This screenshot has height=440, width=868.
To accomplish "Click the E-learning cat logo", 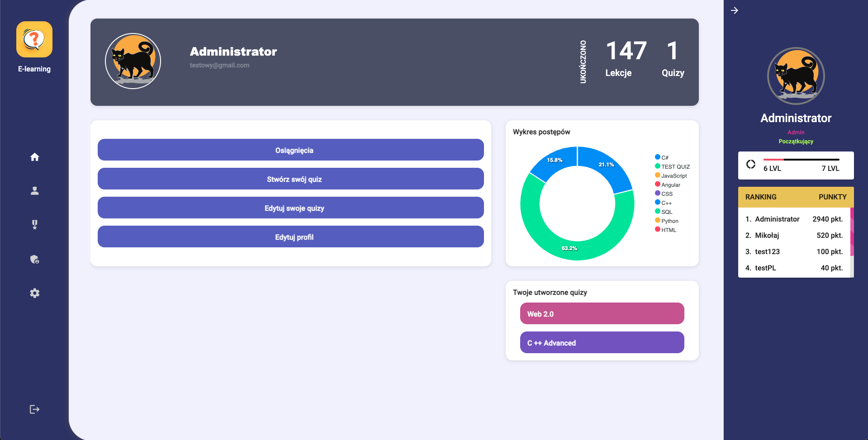I will pyautogui.click(x=34, y=39).
